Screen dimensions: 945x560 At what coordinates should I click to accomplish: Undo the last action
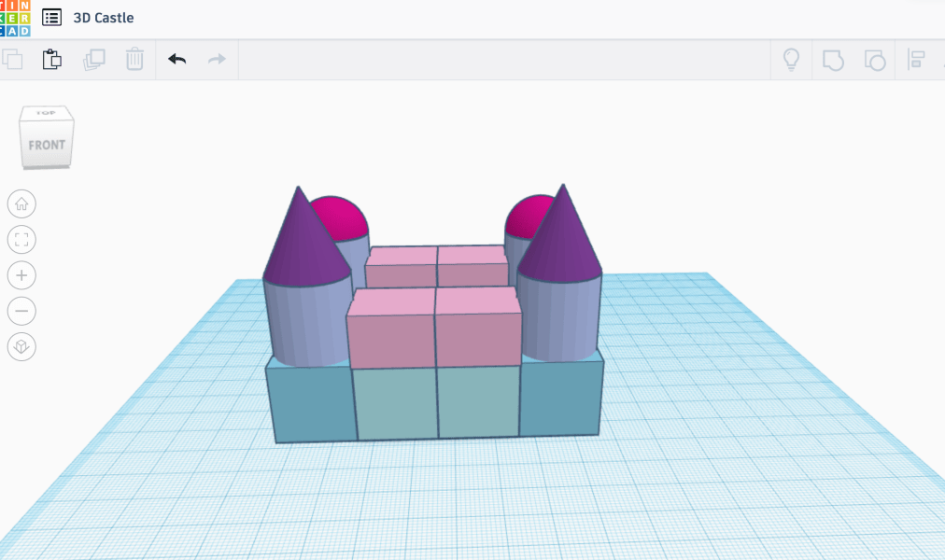(x=176, y=60)
